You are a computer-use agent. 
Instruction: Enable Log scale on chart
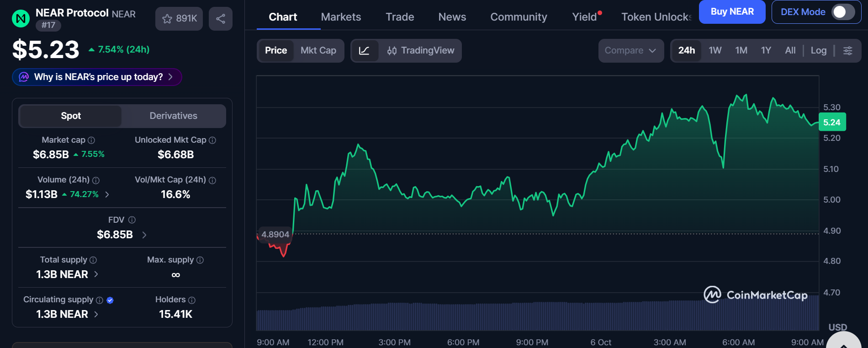pyautogui.click(x=819, y=50)
